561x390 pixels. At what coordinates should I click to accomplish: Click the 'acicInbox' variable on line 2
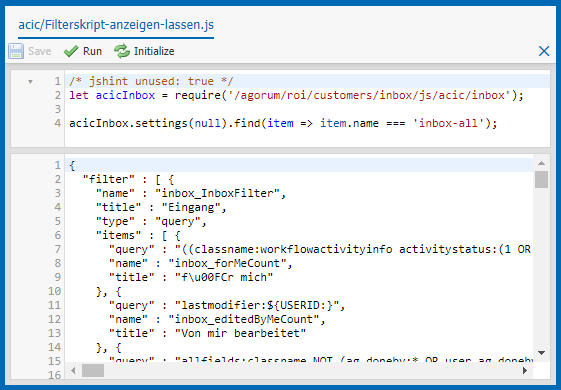click(125, 95)
